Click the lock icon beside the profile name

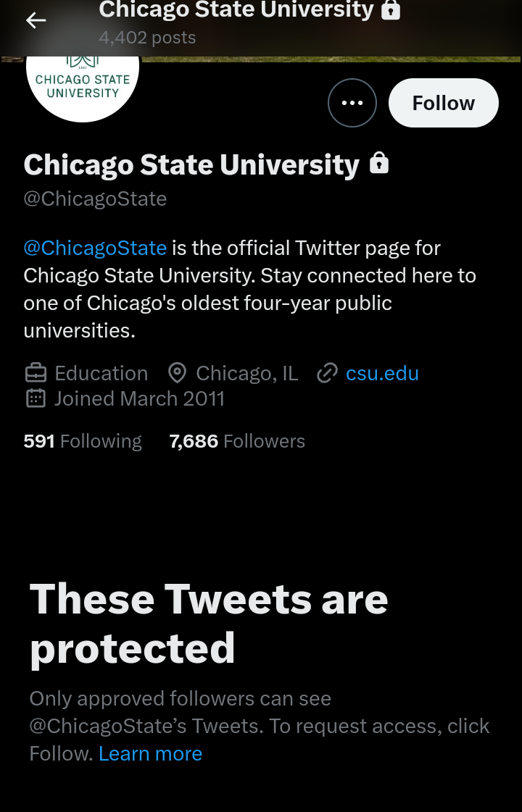tap(379, 164)
